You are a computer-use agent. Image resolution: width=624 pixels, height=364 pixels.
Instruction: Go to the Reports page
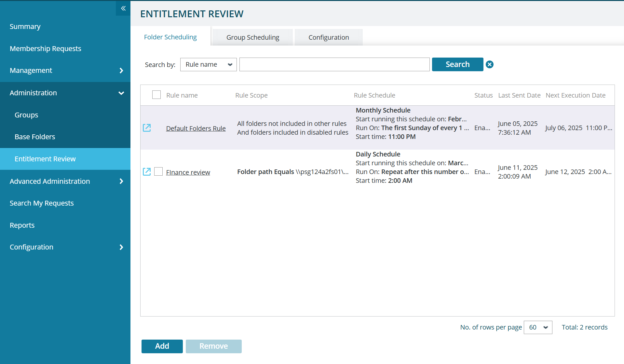tap(22, 225)
